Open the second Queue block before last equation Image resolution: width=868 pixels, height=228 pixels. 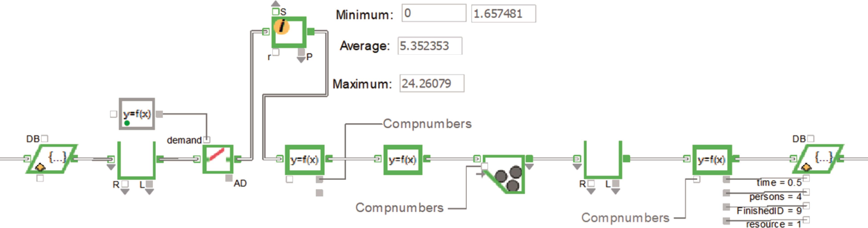coord(603,160)
